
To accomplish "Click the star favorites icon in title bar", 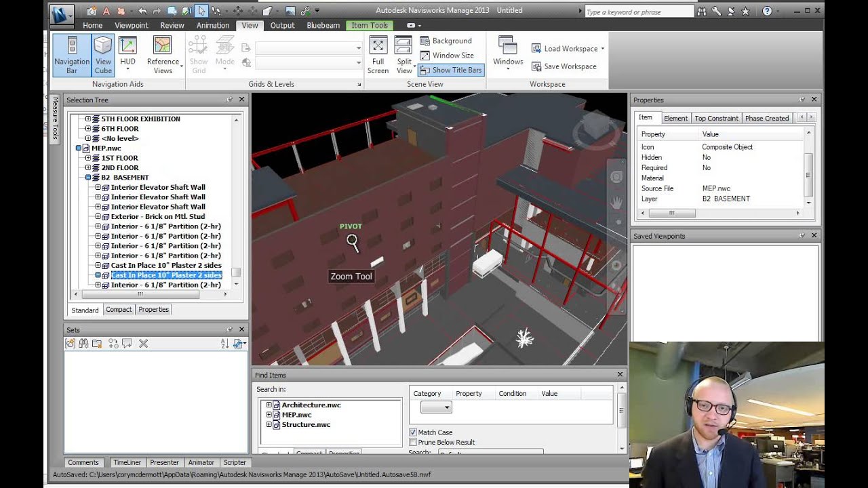I will coord(745,12).
